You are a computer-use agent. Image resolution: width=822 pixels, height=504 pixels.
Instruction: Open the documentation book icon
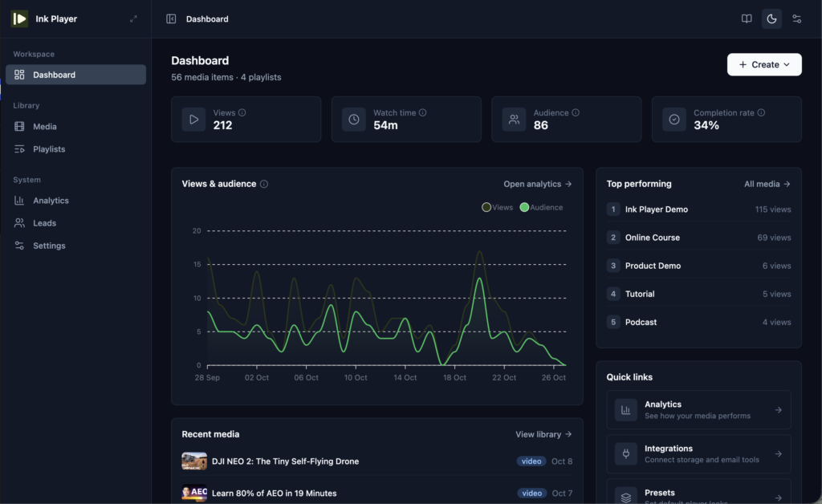pyautogui.click(x=747, y=19)
